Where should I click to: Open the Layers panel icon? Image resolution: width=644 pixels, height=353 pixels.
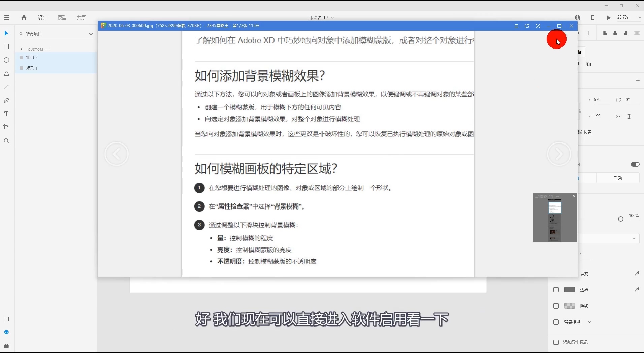(6, 332)
